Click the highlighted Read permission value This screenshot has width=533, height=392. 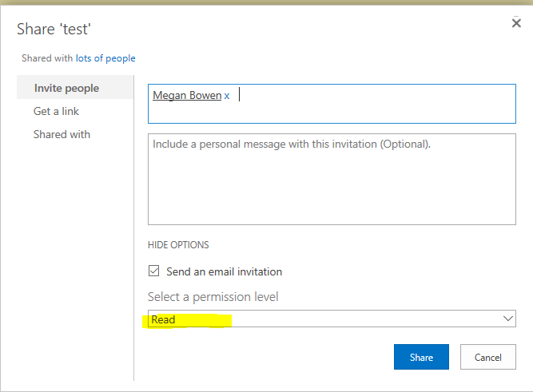[164, 319]
